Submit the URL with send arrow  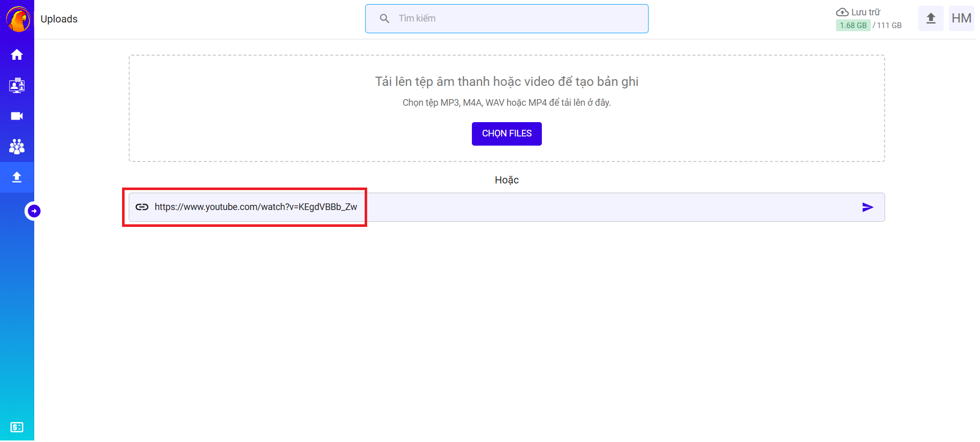click(x=868, y=207)
